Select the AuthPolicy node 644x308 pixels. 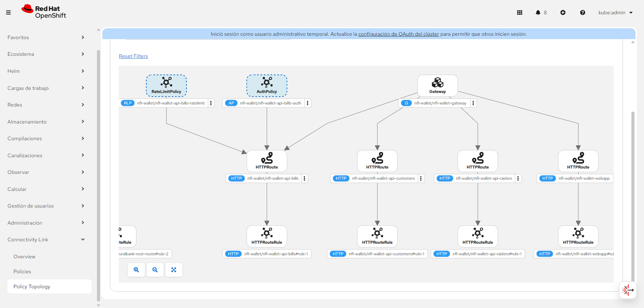pos(267,85)
